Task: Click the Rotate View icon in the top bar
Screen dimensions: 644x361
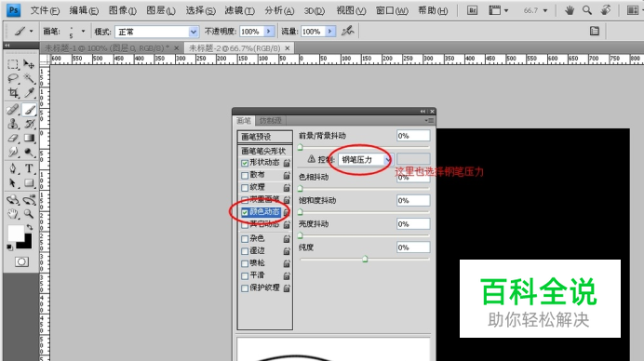Action: (x=606, y=10)
